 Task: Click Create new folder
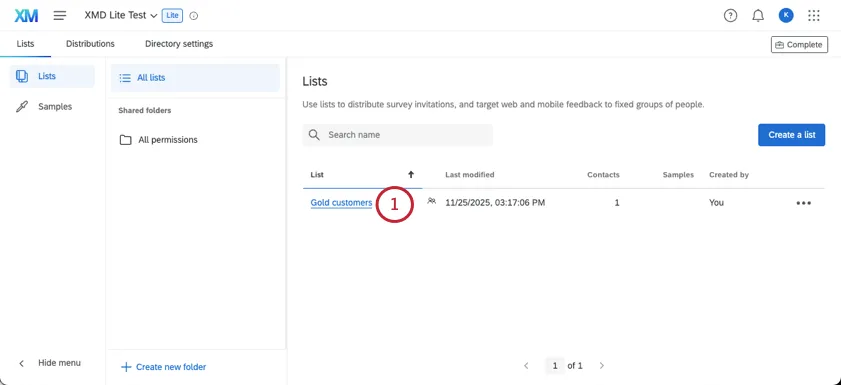tap(164, 367)
